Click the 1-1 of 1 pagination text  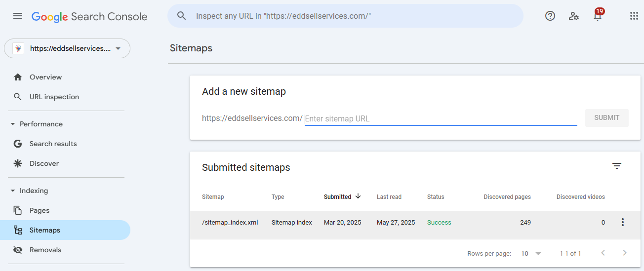(x=570, y=253)
